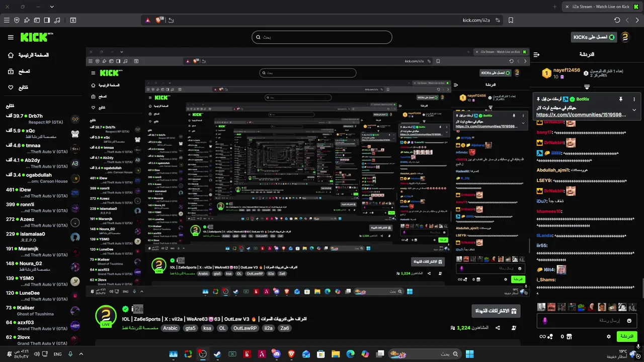
Task: Unpin the BotRix pinned message
Action: [621, 99]
